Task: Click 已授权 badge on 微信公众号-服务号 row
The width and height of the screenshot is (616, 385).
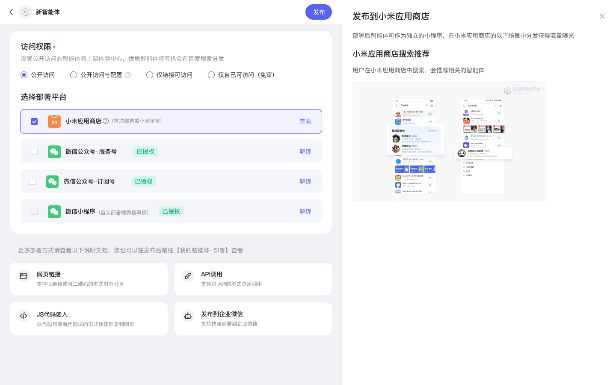Action: click(145, 151)
